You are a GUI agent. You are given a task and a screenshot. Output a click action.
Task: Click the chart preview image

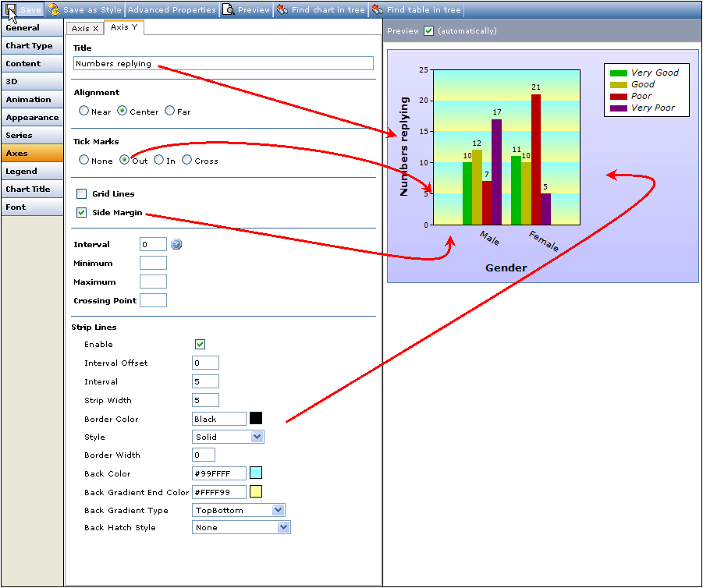point(543,166)
